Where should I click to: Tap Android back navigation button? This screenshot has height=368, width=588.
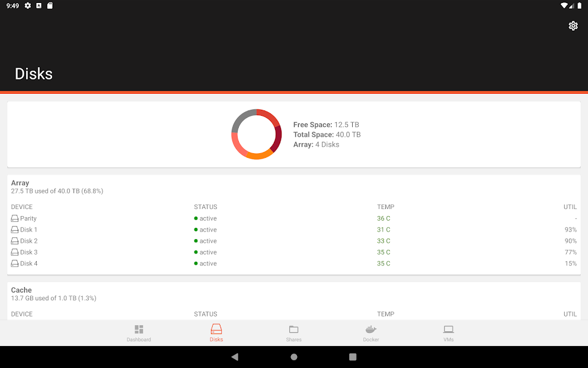coord(235,357)
